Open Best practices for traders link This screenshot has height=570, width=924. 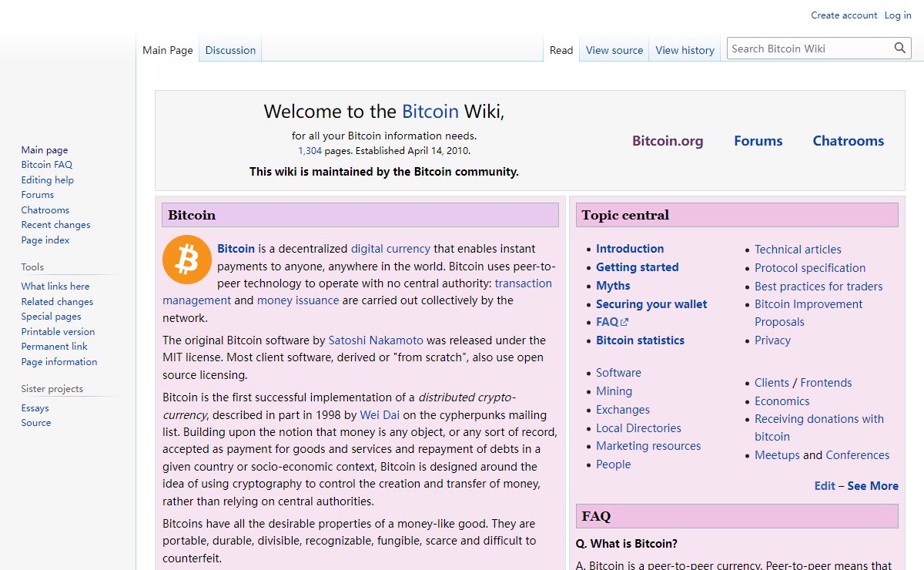(x=819, y=287)
